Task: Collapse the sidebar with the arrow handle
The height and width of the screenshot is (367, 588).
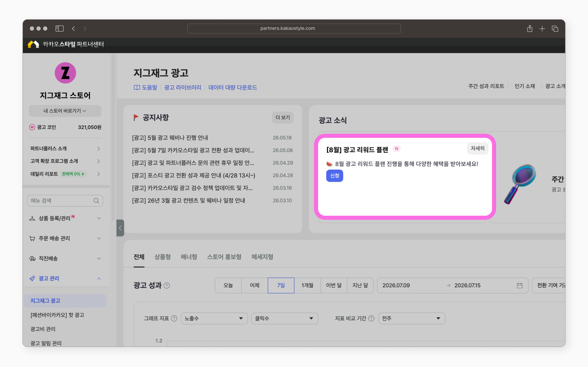Action: point(120,228)
